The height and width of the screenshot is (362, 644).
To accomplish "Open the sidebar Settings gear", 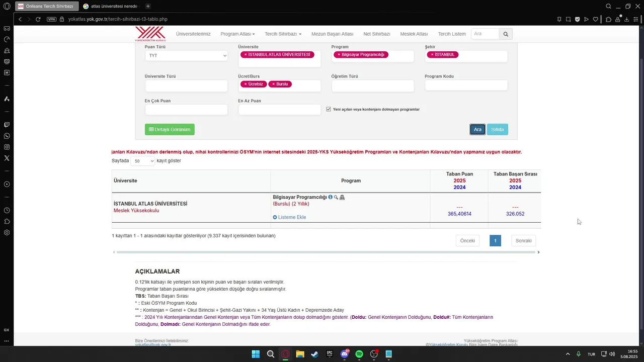I will pyautogui.click(x=7, y=232).
